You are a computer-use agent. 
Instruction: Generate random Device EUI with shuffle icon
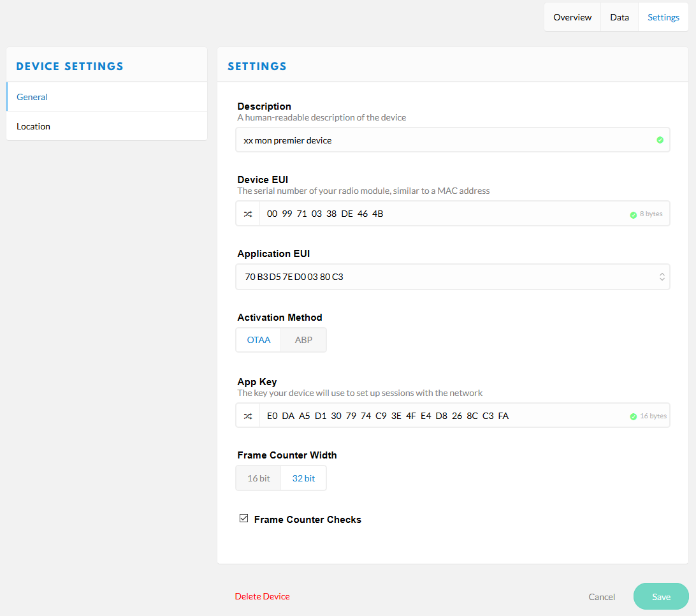click(x=248, y=214)
